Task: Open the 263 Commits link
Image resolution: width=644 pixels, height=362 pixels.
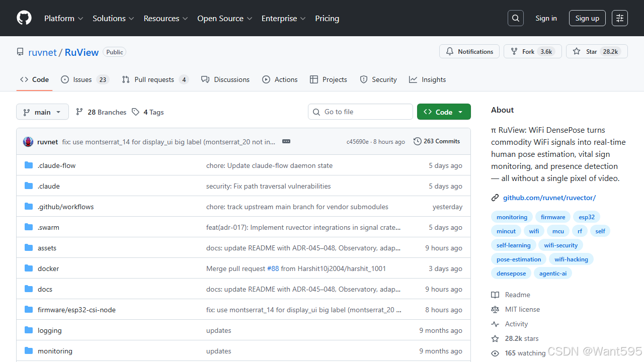Action: [x=437, y=141]
